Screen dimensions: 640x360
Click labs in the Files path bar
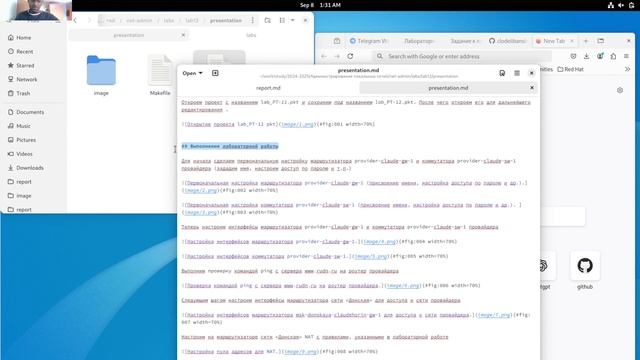pyautogui.click(x=169, y=20)
